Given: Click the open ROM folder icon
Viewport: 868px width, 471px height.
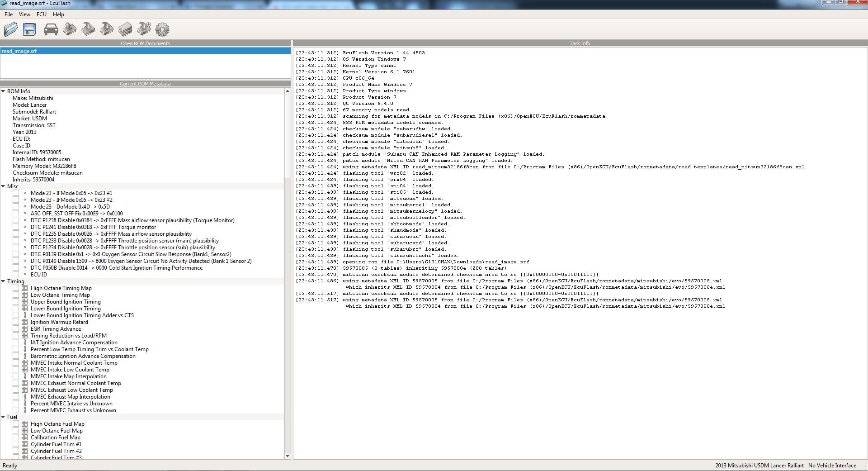Looking at the screenshot, I should tap(11, 29).
